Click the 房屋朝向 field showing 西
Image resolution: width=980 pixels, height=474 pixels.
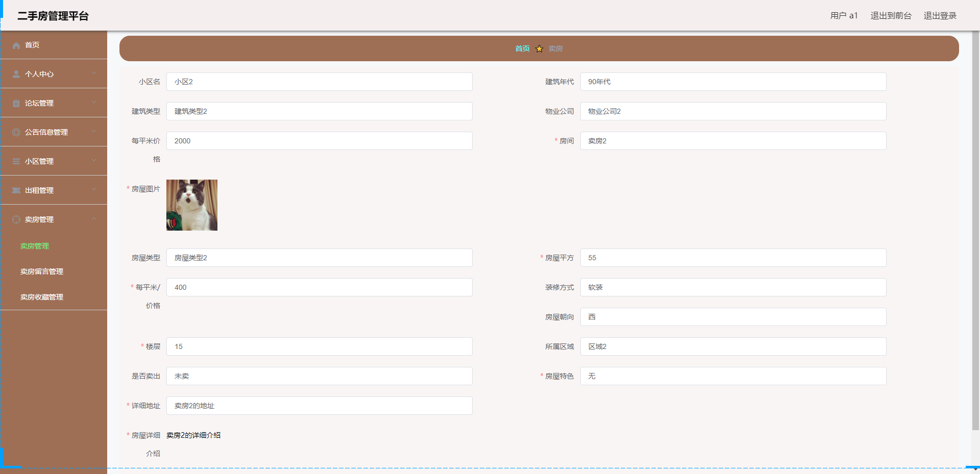pyautogui.click(x=733, y=317)
